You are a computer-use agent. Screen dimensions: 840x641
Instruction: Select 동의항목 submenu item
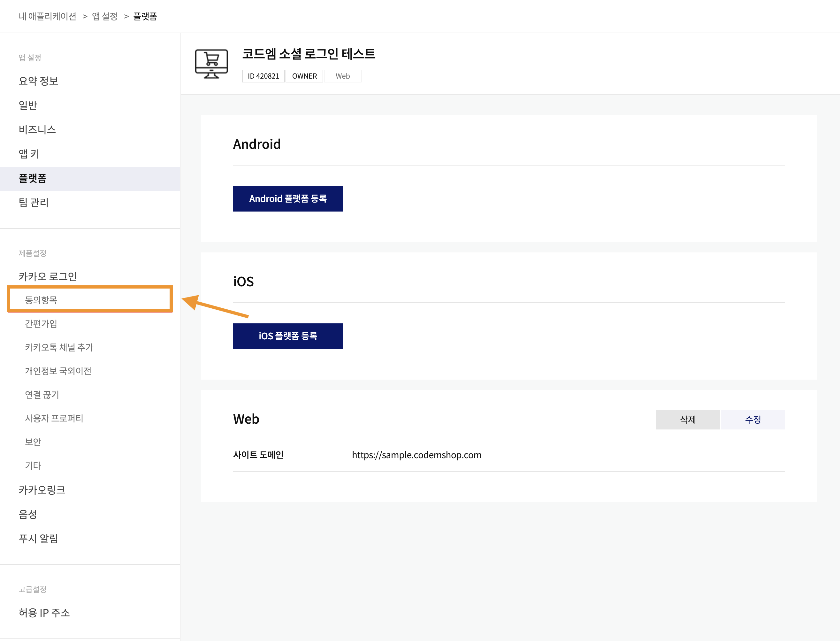click(41, 300)
